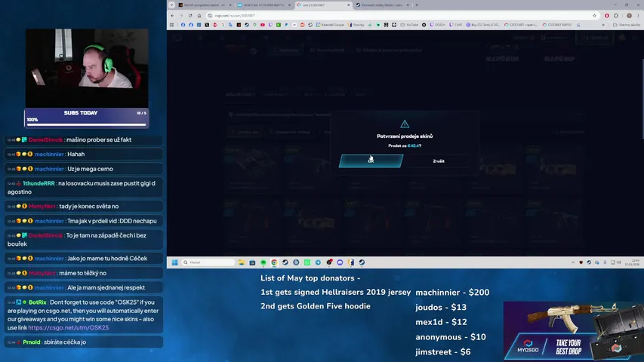Open Google Chrome from the taskbar
Viewport: 644px width, 362px height.
[x=274, y=262]
